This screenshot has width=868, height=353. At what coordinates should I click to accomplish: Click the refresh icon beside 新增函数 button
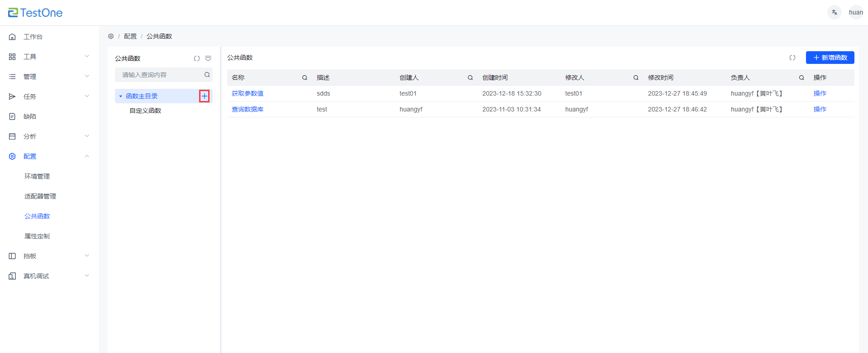pyautogui.click(x=792, y=58)
